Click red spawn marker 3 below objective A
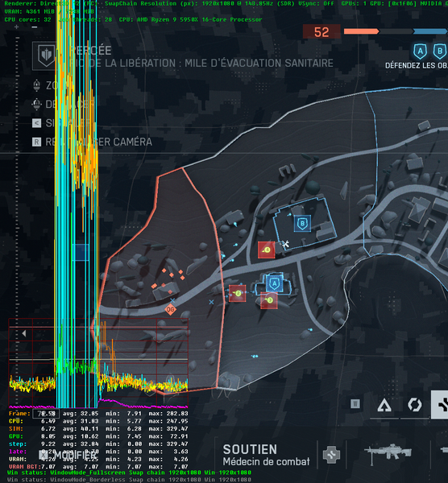This screenshot has width=448, height=483. (x=269, y=300)
